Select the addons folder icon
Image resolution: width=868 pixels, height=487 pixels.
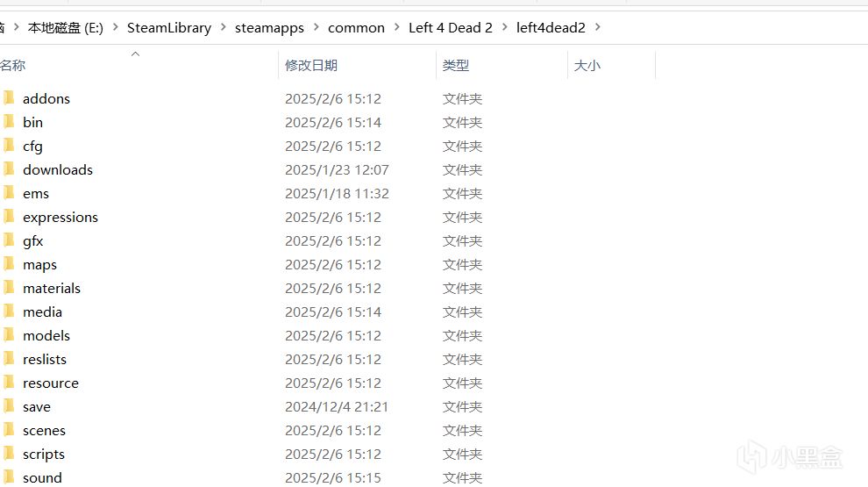click(9, 98)
